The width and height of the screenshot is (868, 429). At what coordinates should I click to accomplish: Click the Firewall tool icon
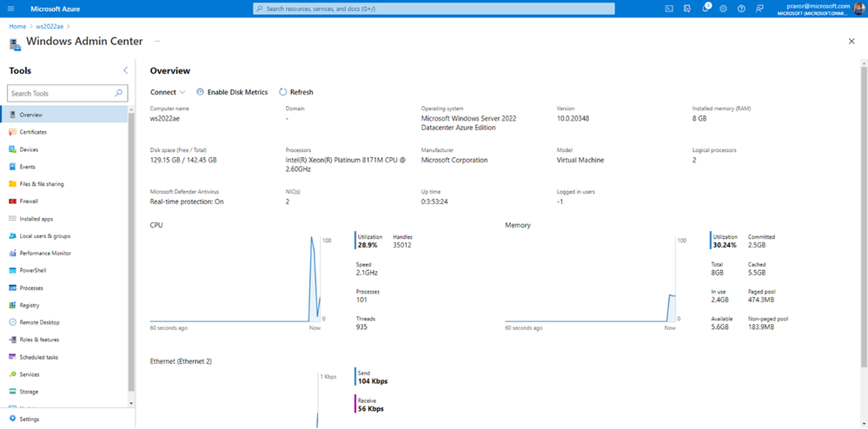[x=12, y=201]
